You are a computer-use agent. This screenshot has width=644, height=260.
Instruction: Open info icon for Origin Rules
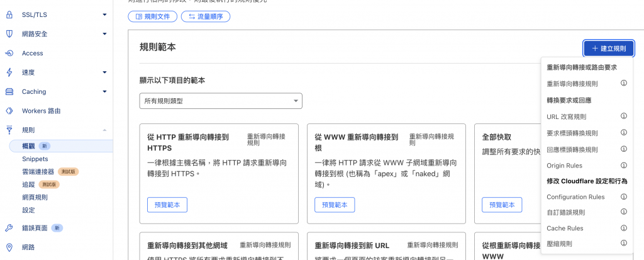(623, 166)
